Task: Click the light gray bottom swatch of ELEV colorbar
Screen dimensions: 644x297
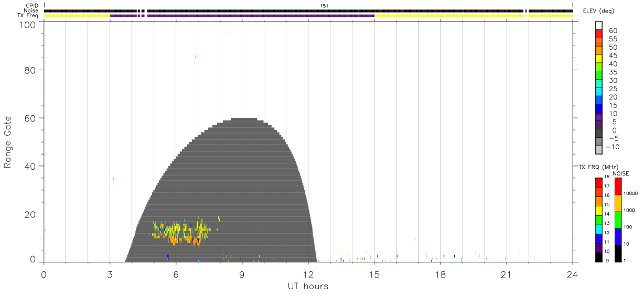Action: click(599, 150)
